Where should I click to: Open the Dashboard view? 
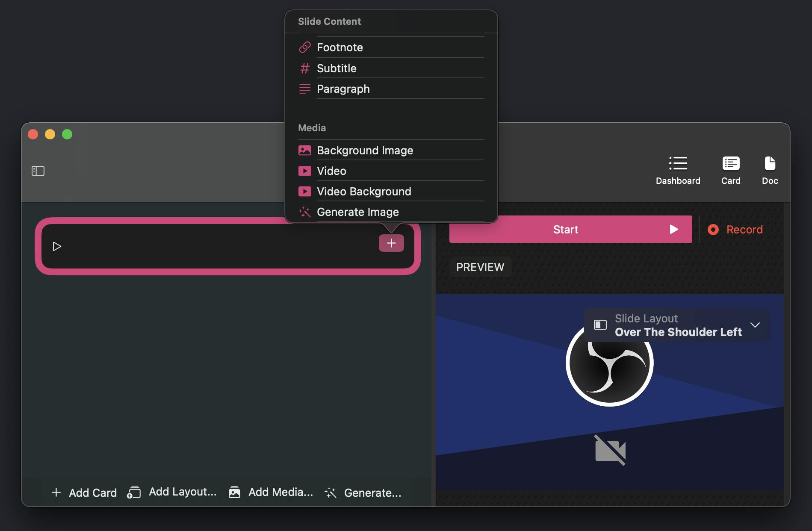(x=678, y=170)
